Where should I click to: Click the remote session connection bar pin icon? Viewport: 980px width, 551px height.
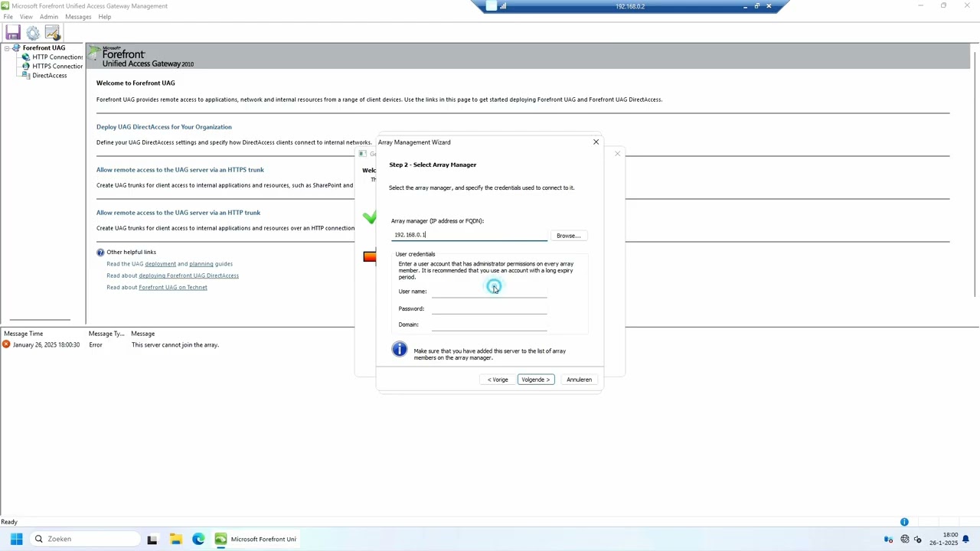click(x=492, y=6)
